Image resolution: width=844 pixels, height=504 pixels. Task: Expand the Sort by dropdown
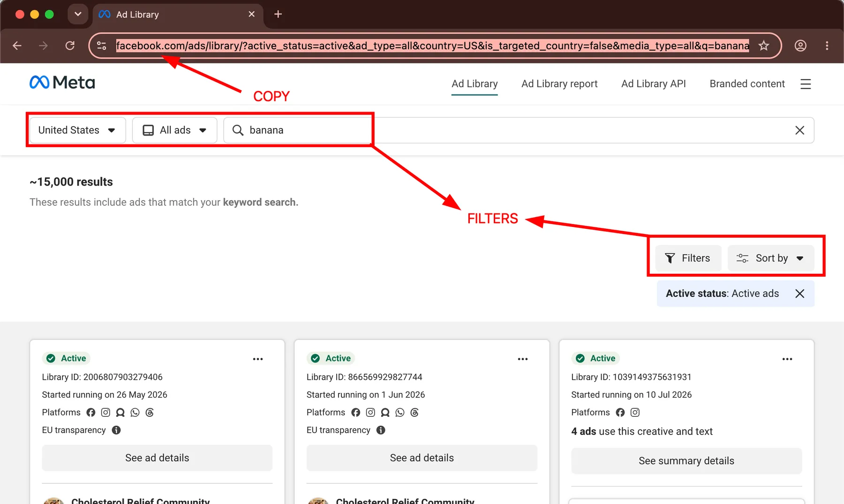click(770, 258)
